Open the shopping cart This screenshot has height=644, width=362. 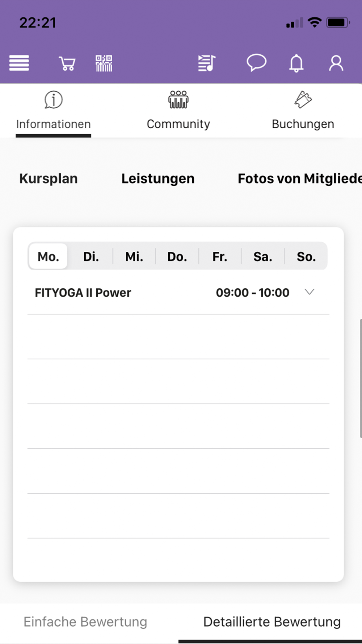tap(67, 63)
